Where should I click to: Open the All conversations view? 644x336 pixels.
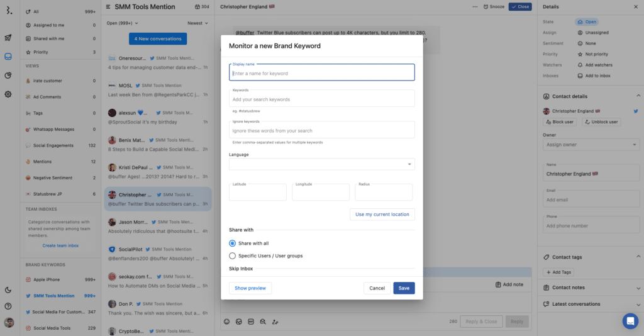(60, 11)
